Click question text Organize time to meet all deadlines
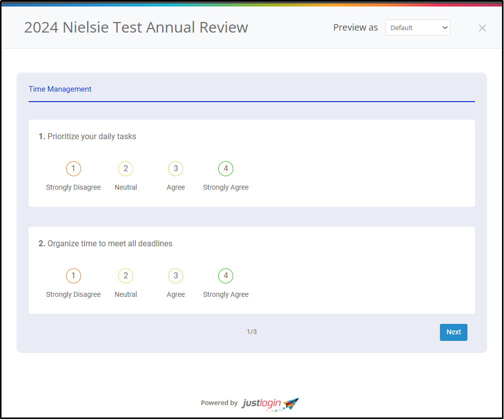This screenshot has height=420, width=504. pyautogui.click(x=110, y=243)
